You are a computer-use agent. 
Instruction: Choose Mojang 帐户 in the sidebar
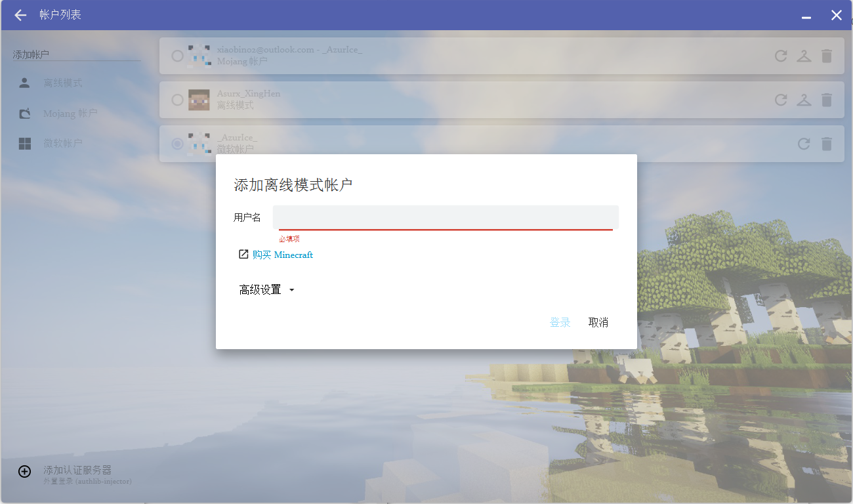tap(70, 114)
